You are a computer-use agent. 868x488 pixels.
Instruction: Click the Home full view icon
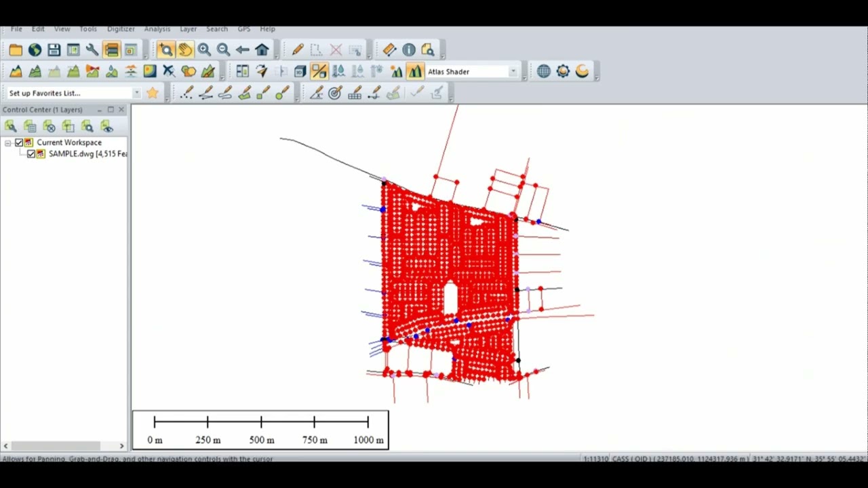pos(262,49)
